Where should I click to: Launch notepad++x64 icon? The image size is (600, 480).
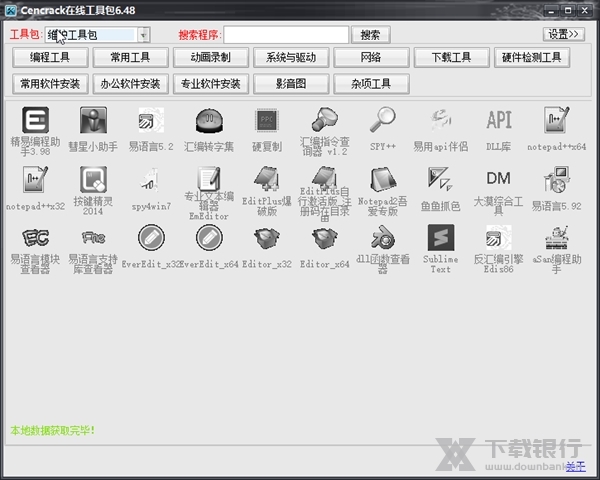(x=556, y=120)
